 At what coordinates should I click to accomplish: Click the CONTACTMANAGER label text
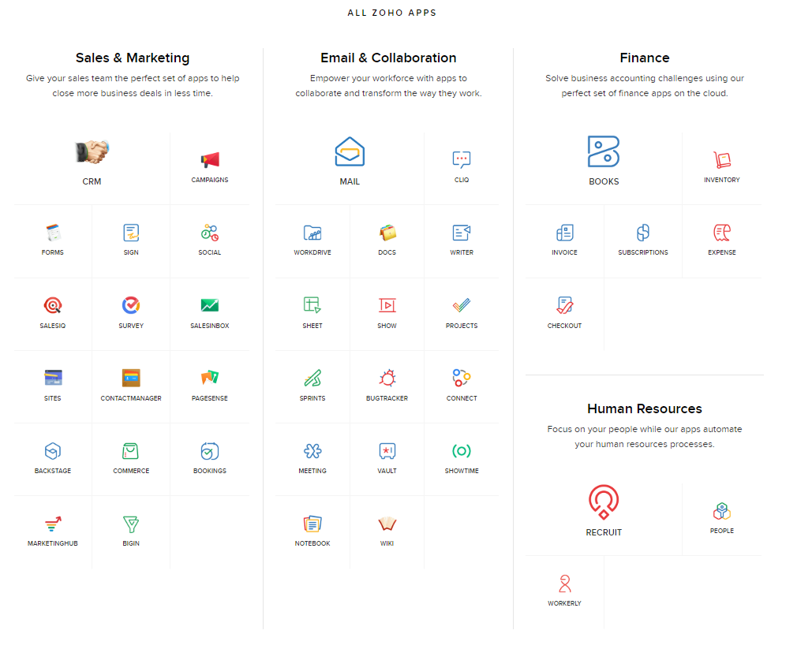click(131, 398)
